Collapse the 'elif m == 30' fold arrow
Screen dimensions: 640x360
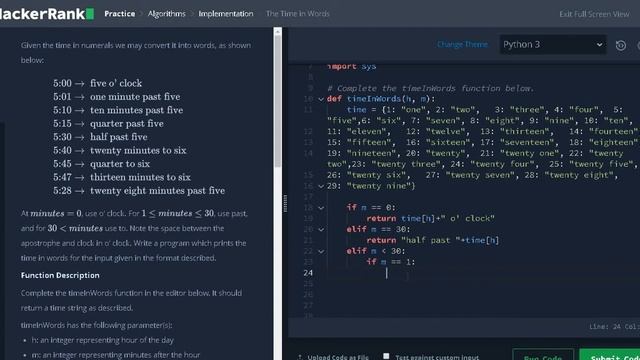tap(321, 229)
